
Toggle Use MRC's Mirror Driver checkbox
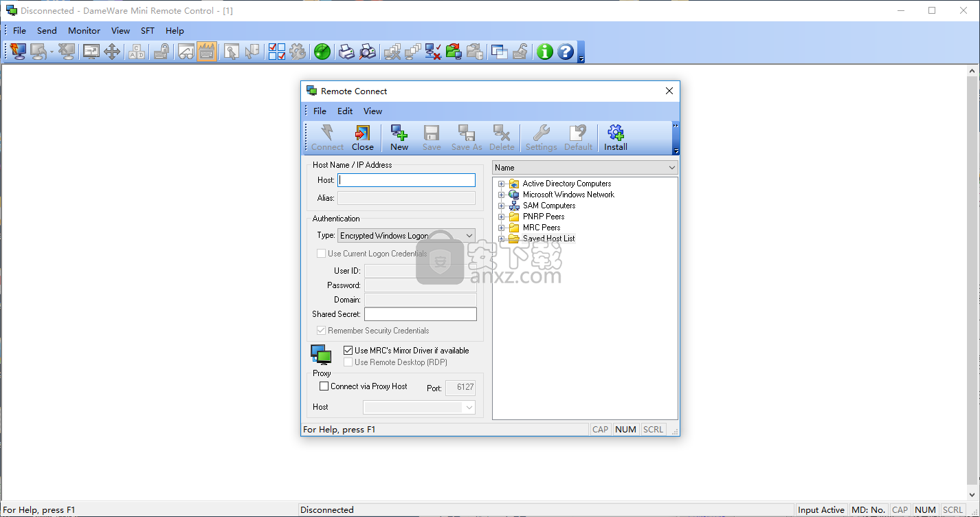348,351
